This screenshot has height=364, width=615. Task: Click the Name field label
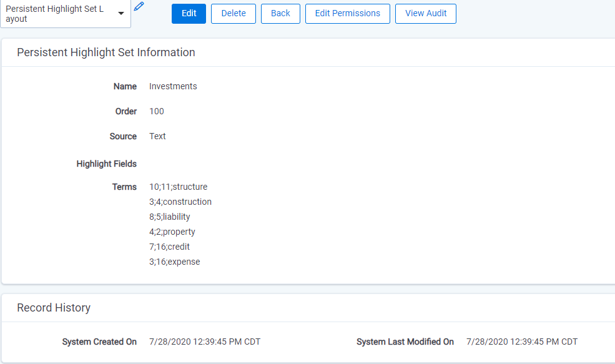click(x=125, y=86)
